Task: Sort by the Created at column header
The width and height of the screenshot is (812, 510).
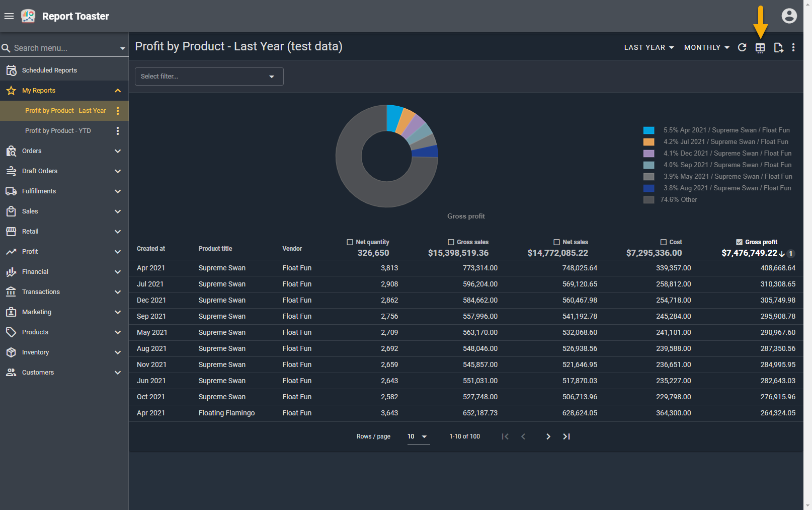Action: tap(151, 249)
